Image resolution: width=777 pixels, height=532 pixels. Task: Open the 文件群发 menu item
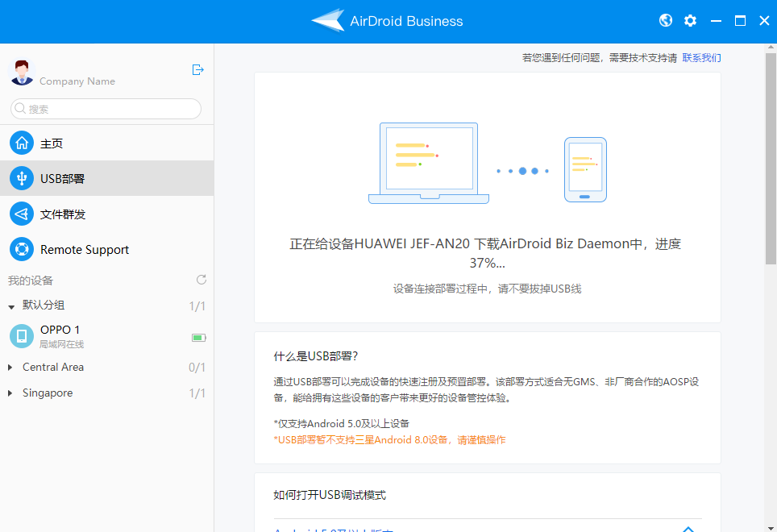tap(107, 214)
